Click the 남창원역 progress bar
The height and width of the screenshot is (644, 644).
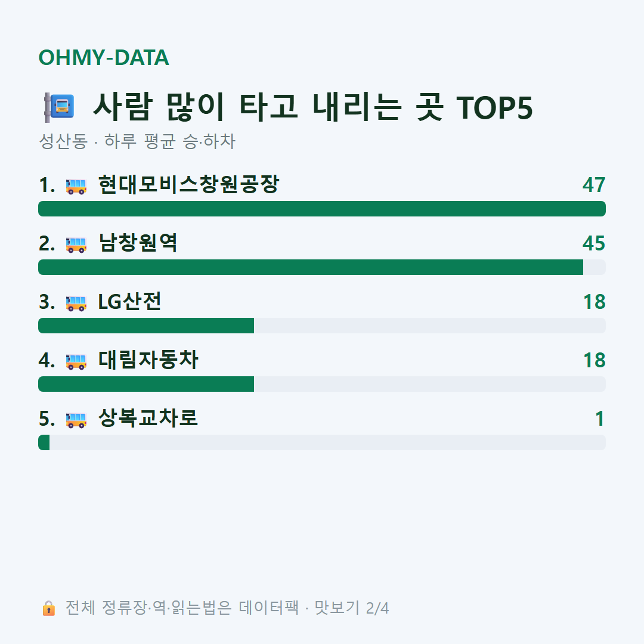[x=322, y=267]
